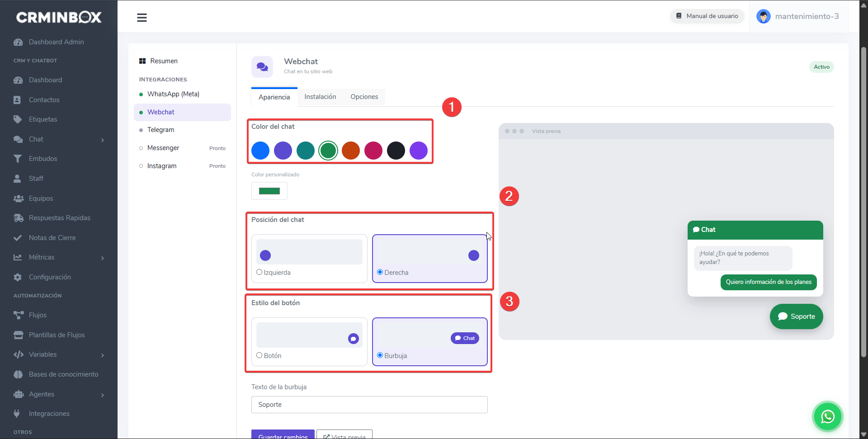Viewport: 868px width, 439px height.
Task: Click the CRMINBOX logo
Action: tap(59, 17)
